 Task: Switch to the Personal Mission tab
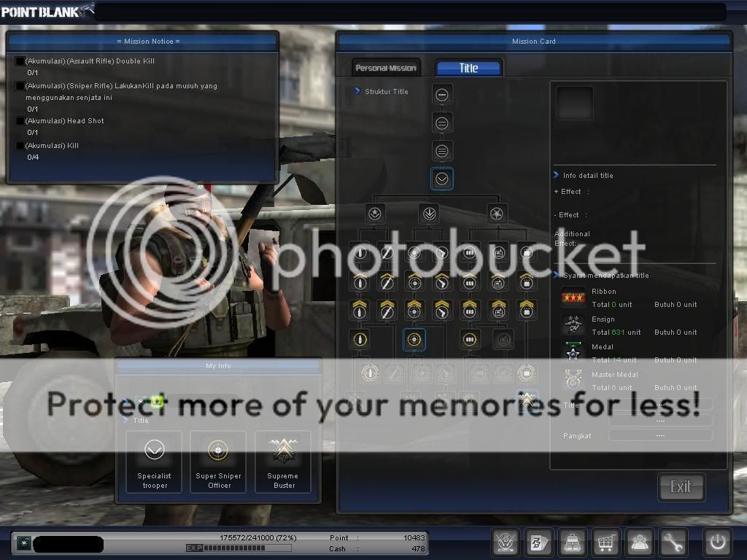point(386,68)
